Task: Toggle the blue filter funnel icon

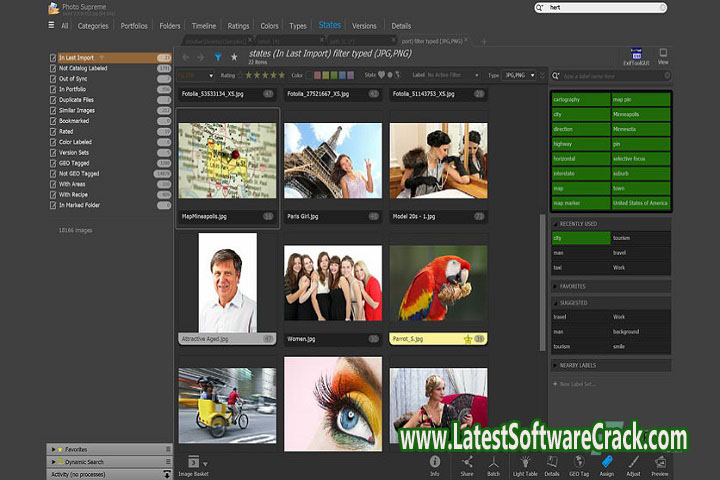Action: [218, 57]
